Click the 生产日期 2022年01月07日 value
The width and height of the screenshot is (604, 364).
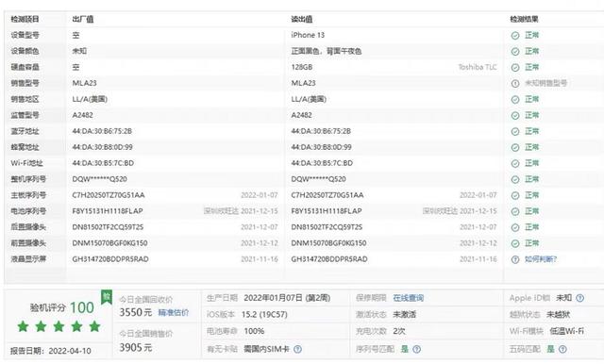pos(287,298)
